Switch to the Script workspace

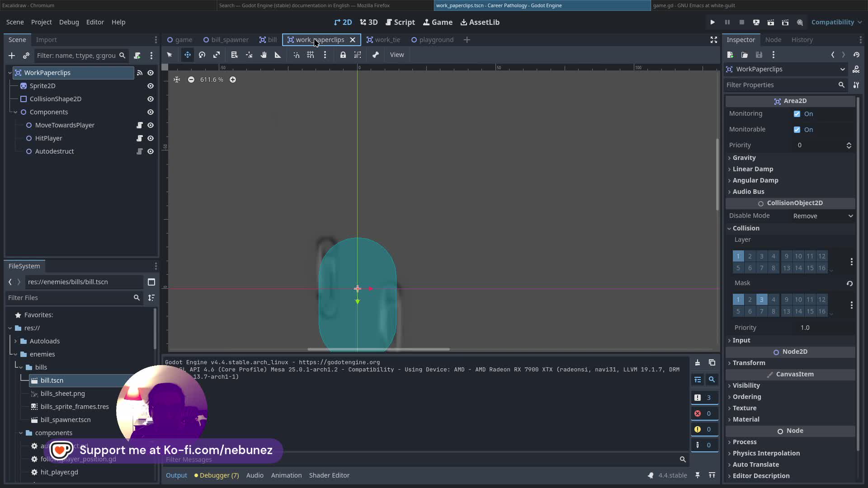tap(400, 22)
